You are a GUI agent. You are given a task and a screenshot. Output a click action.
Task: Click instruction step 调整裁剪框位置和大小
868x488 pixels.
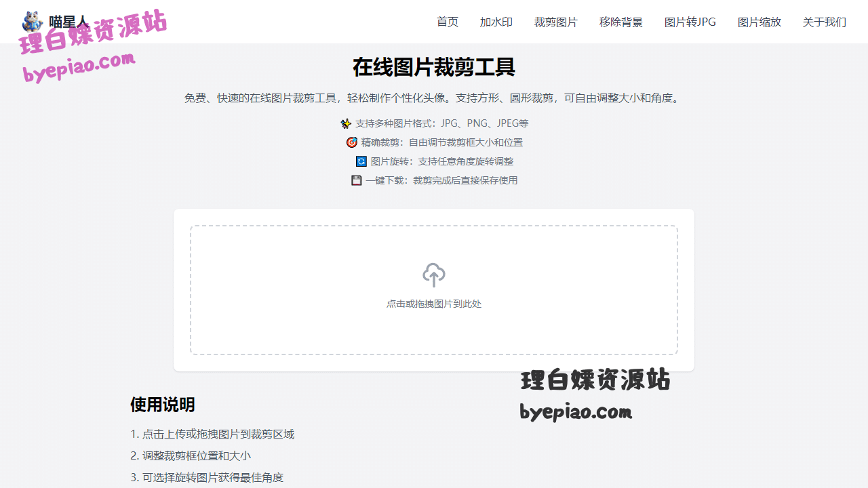tap(191, 455)
